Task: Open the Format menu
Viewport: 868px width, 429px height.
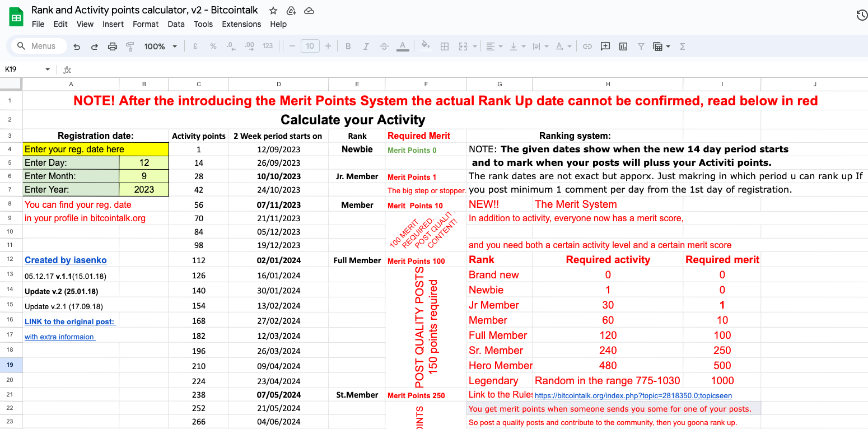Action: tap(146, 24)
